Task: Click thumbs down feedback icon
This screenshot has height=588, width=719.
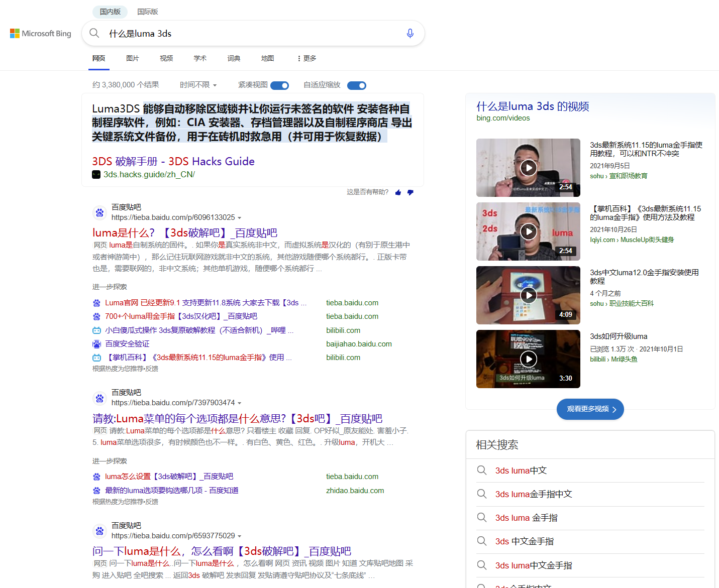Action: point(410,192)
